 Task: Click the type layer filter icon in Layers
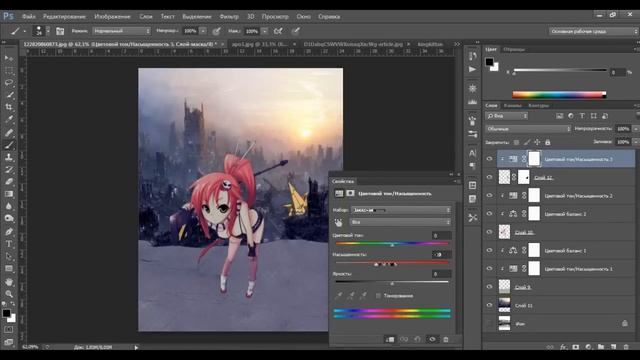582,116
